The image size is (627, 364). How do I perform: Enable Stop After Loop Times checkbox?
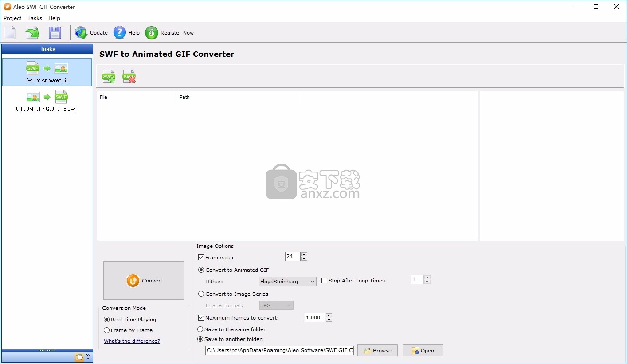[325, 281]
